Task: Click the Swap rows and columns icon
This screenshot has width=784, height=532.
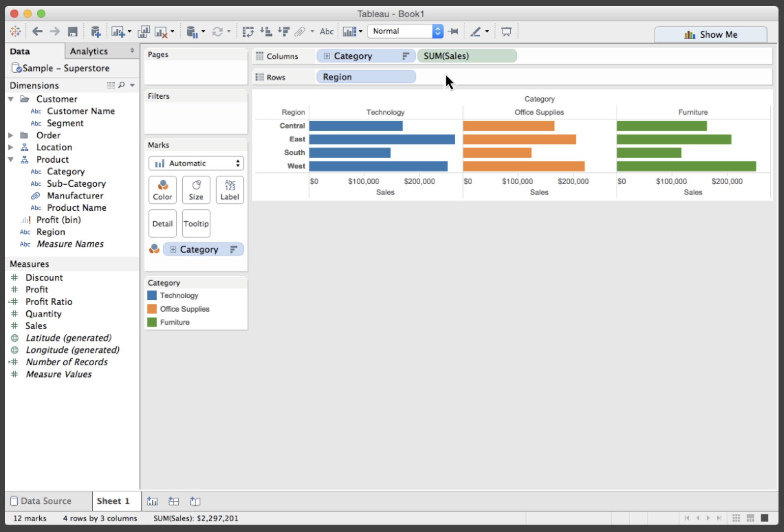Action: 248,31
